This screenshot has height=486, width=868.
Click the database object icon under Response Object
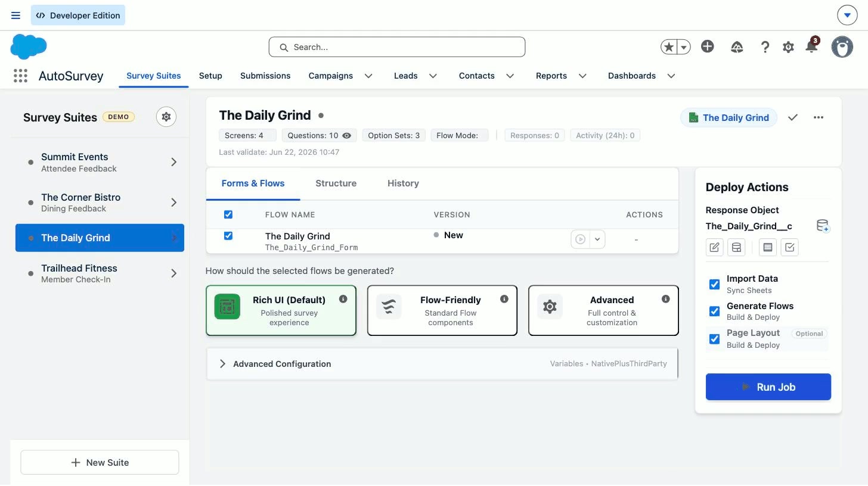(737, 247)
